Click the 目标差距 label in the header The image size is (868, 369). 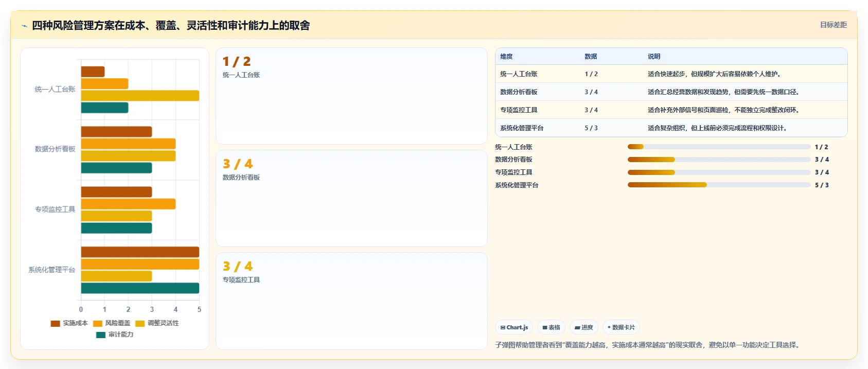tap(833, 25)
